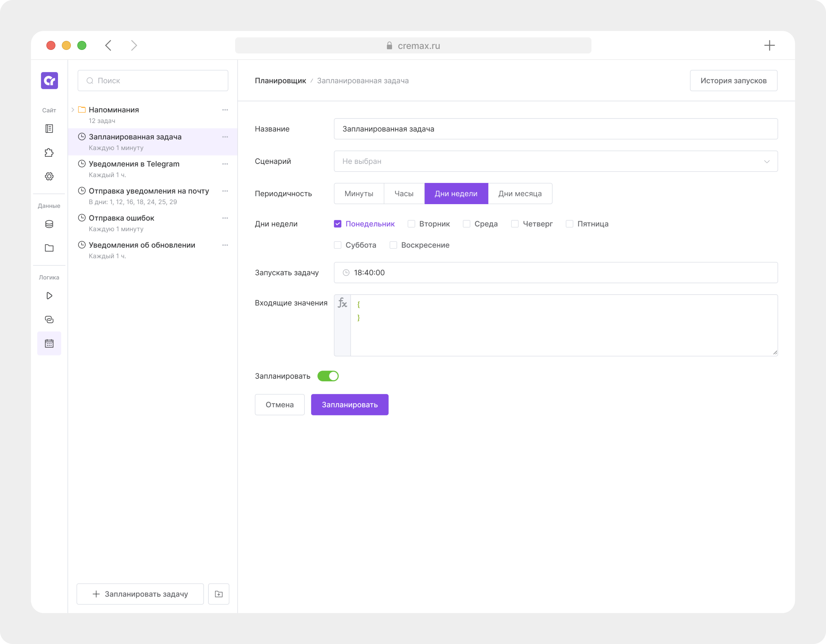826x644 pixels.
Task: Open the folder files icon under Данные
Action: (49, 248)
